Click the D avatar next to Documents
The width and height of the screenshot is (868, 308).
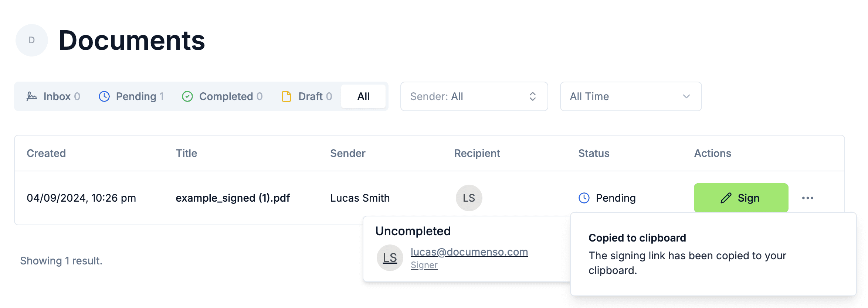click(x=32, y=40)
